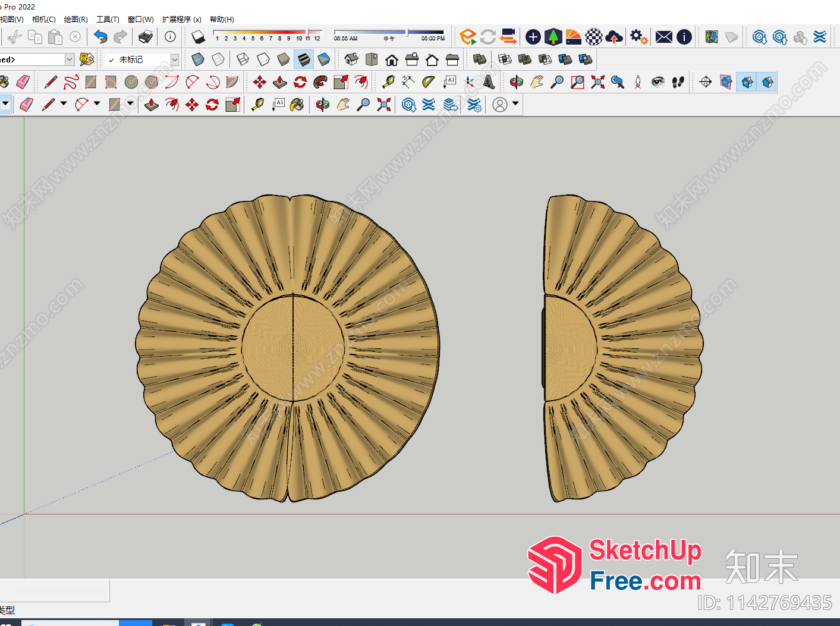Click the Enscape start icon
The image size is (840, 626).
point(468,37)
